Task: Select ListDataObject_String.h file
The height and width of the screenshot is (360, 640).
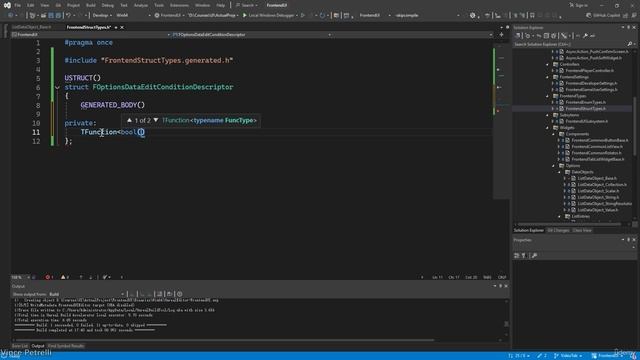Action: [x=598, y=197]
